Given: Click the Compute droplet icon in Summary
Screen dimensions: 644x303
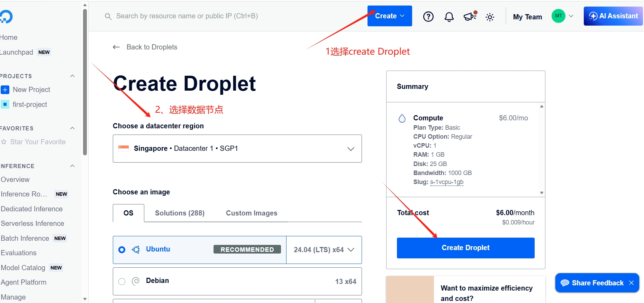Looking at the screenshot, I should (x=402, y=119).
